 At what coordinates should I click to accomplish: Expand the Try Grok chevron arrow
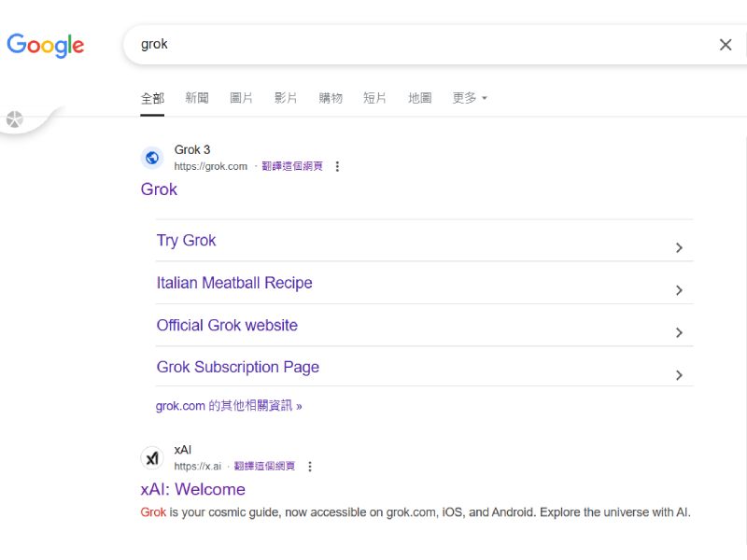click(680, 247)
